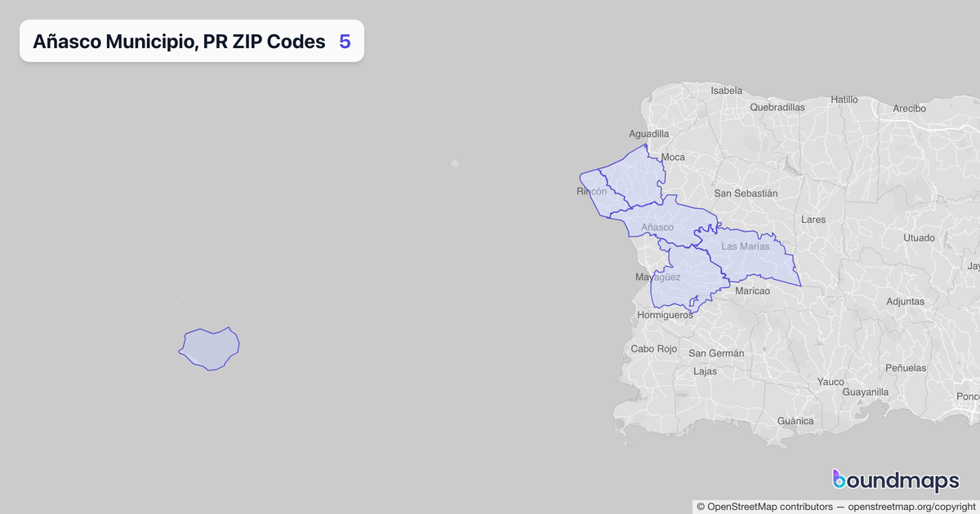Click the Aguadilla map label
This screenshot has height=514, width=980.
tap(648, 134)
